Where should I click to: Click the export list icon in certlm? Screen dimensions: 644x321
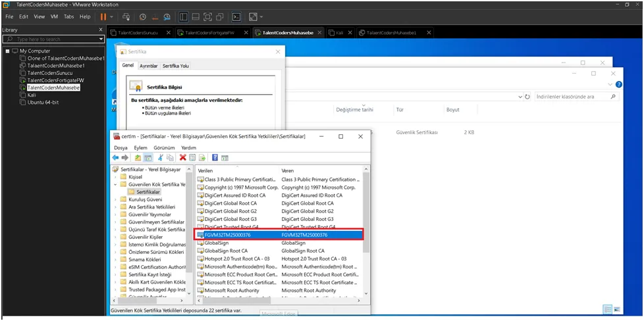[x=202, y=158]
